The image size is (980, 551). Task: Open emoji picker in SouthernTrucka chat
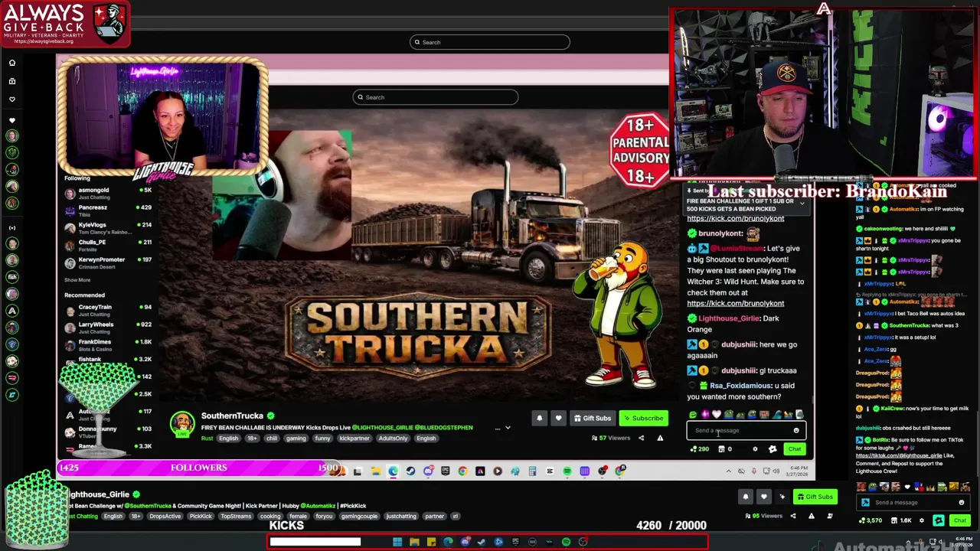tap(796, 430)
